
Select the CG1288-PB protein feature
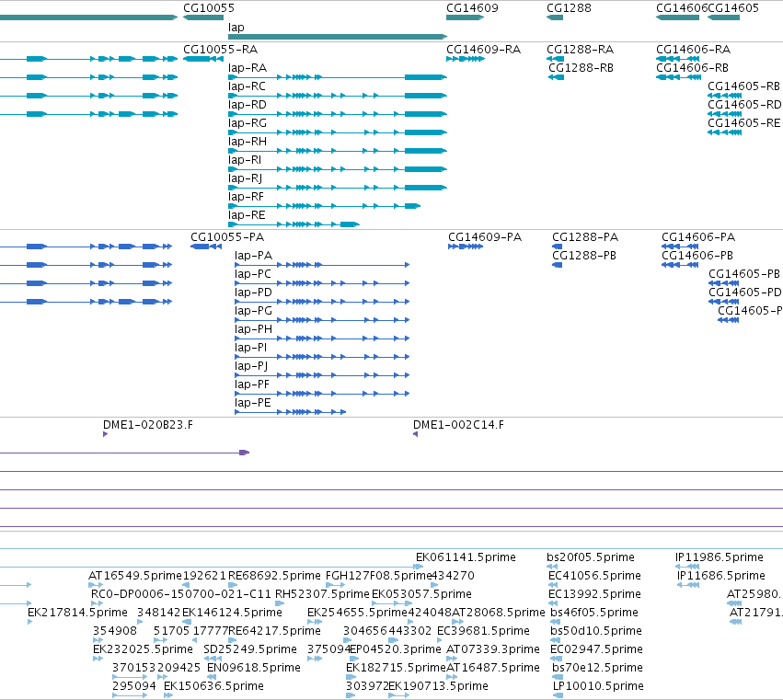[558, 265]
